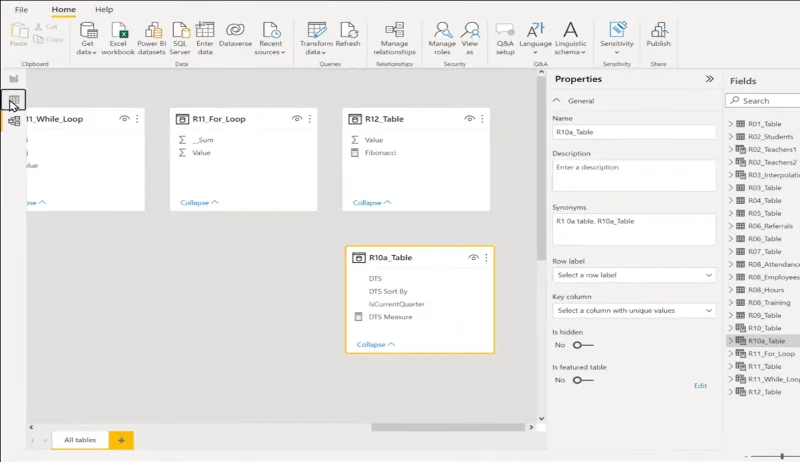Expand R01_Table in Fields list
The width and height of the screenshot is (800, 462).
(x=731, y=124)
